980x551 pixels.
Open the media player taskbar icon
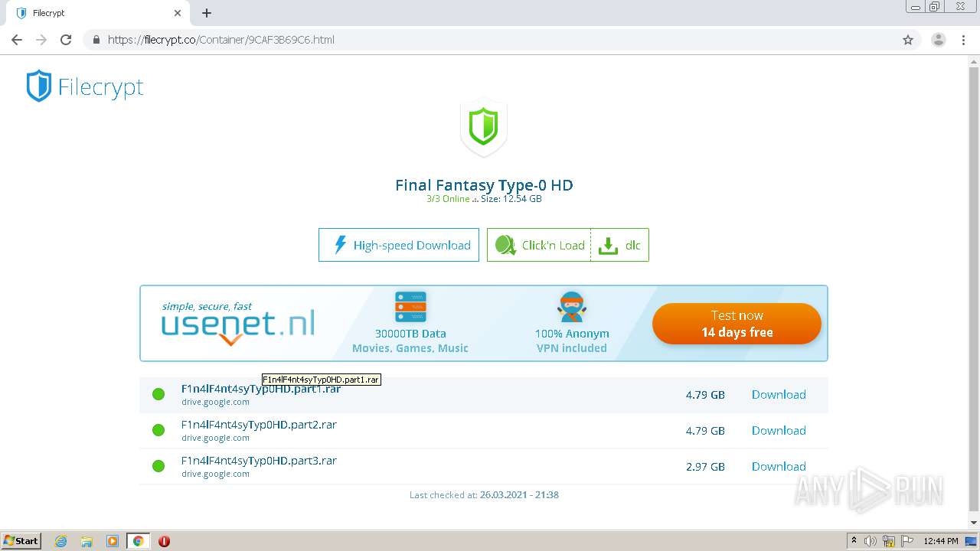(x=113, y=541)
